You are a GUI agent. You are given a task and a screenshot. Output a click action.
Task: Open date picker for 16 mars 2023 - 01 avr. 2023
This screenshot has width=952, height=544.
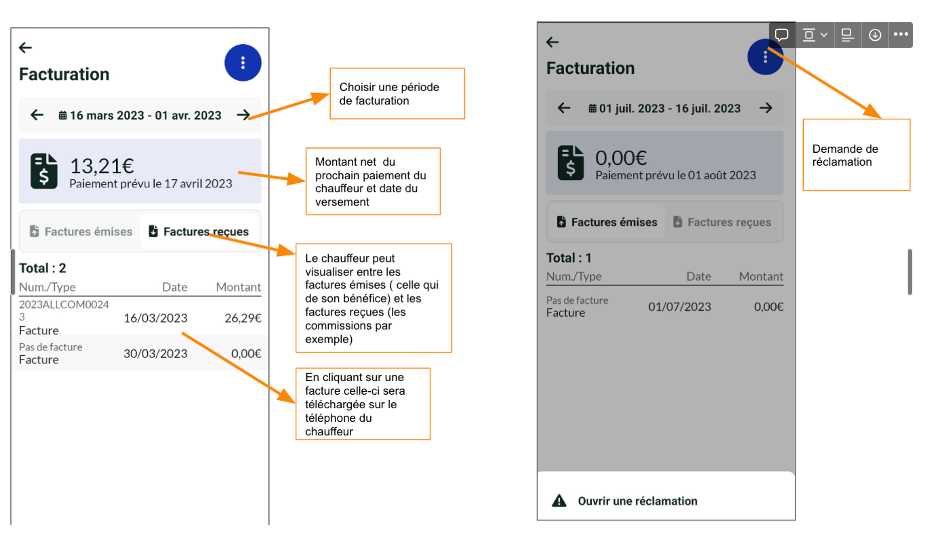point(140,115)
